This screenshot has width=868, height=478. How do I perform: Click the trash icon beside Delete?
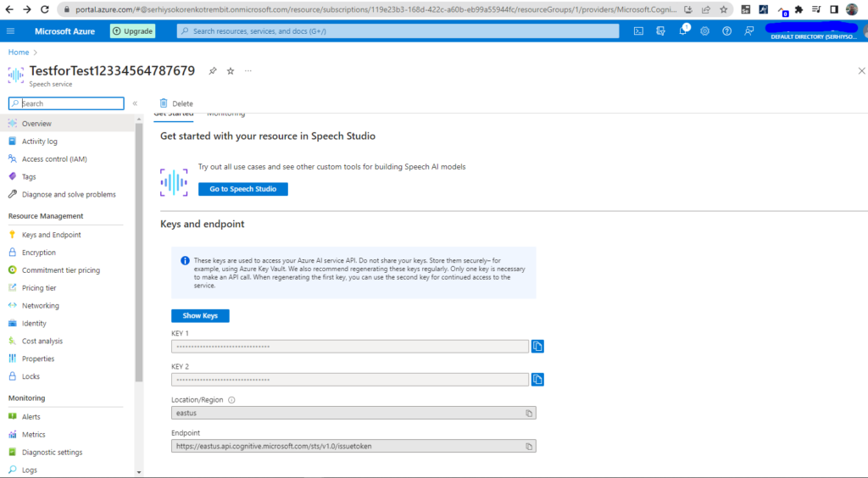(x=164, y=103)
